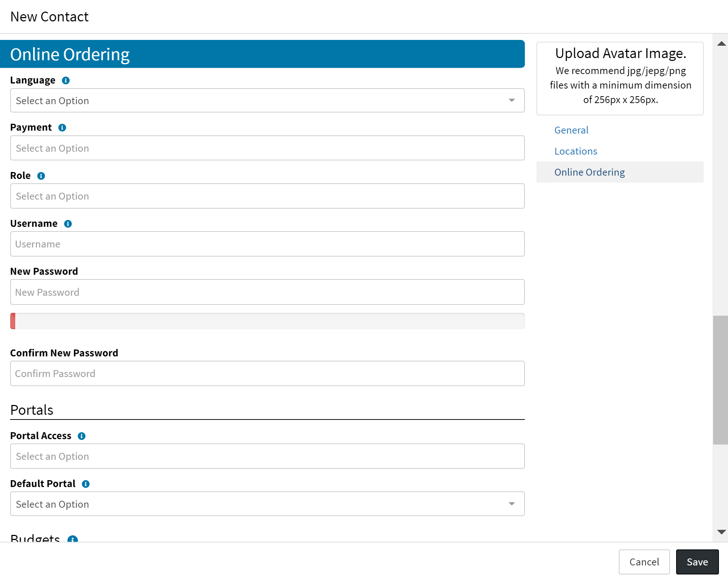Jump to the Locations section

(x=576, y=151)
